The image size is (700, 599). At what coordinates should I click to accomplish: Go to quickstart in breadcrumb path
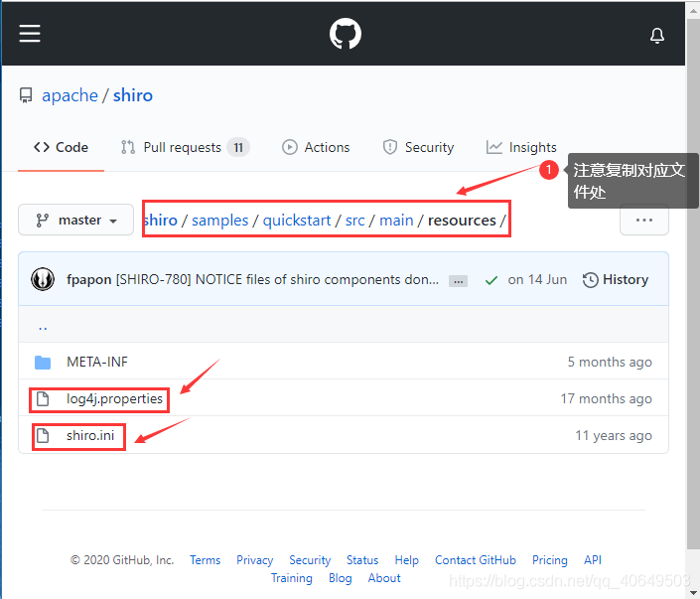pyautogui.click(x=297, y=221)
